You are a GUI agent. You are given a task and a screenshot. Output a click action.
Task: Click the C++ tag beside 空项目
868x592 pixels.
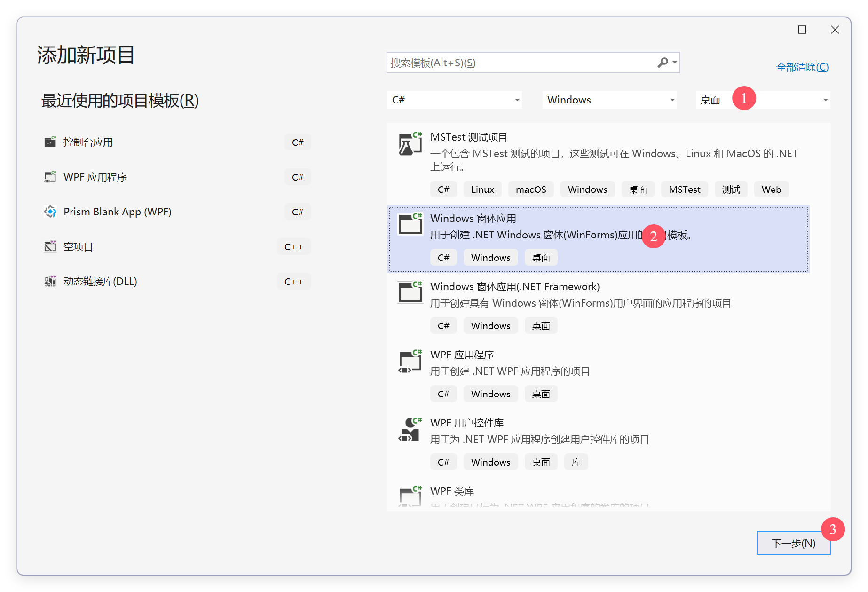(x=294, y=247)
